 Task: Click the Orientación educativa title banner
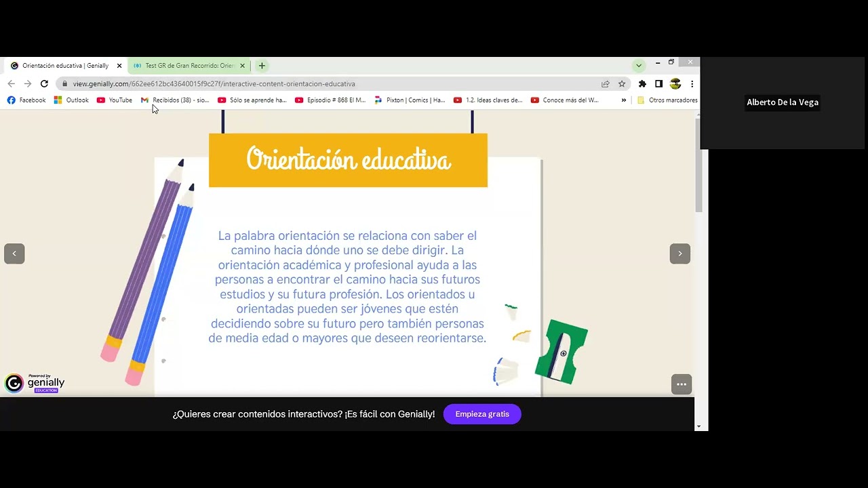[348, 160]
